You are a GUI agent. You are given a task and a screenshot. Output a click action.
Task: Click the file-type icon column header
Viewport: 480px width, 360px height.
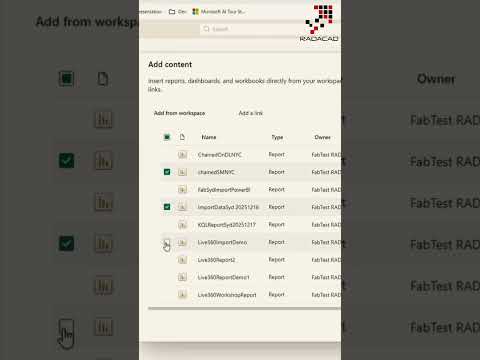point(182,137)
